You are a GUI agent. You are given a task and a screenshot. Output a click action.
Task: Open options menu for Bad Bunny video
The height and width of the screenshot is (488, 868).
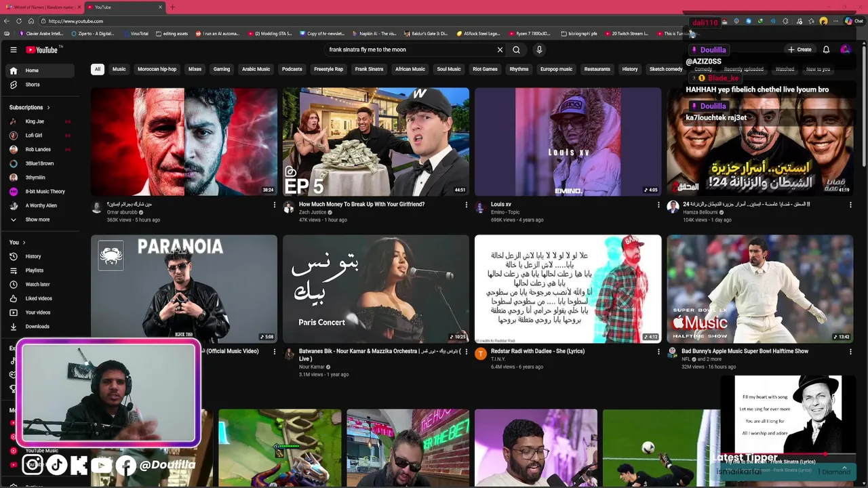pos(850,352)
